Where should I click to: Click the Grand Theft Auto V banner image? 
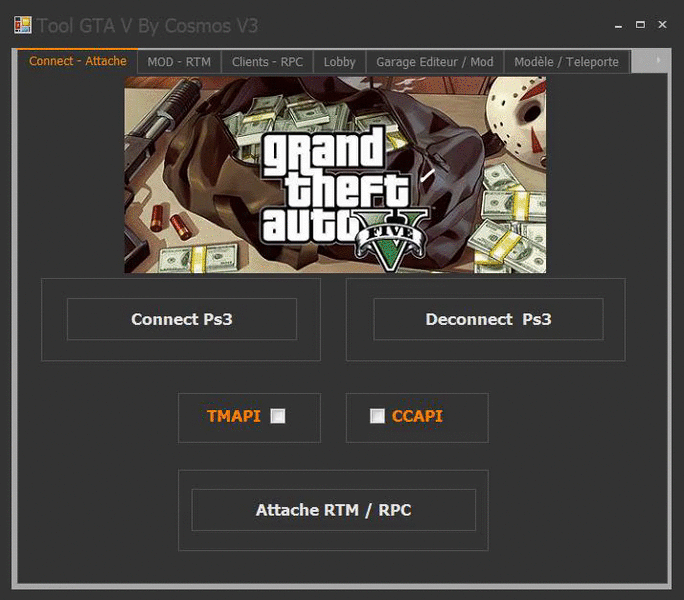tap(335, 175)
